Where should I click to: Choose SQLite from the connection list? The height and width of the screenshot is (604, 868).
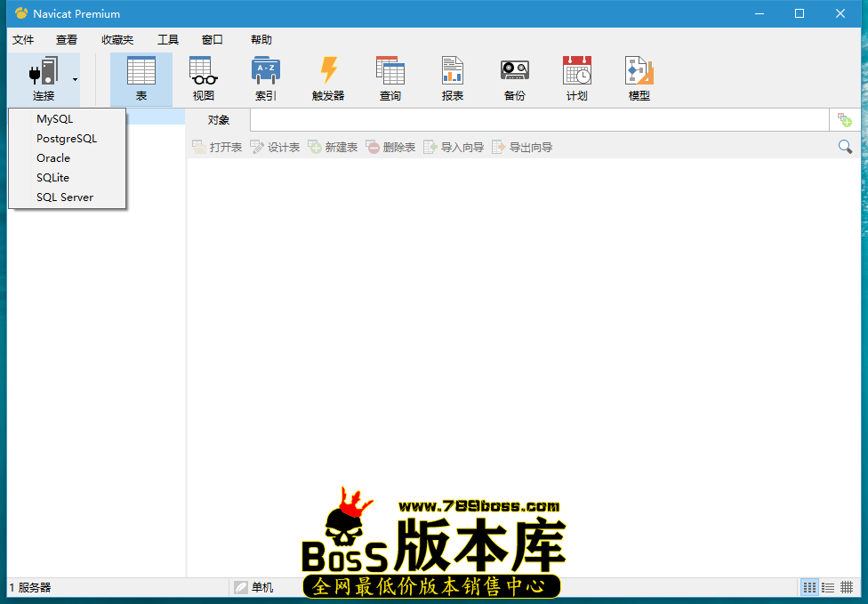[52, 177]
